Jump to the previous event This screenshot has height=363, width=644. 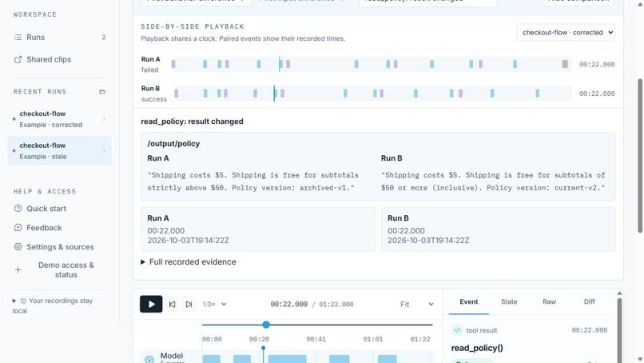(172, 304)
